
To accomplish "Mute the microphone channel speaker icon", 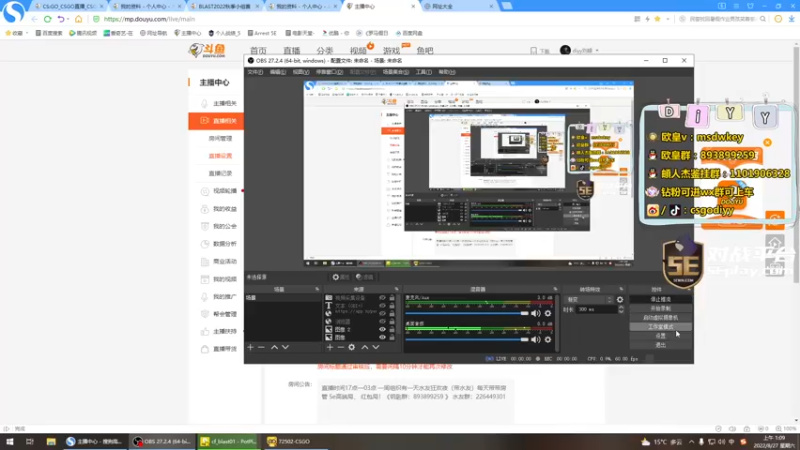I will tap(535, 313).
